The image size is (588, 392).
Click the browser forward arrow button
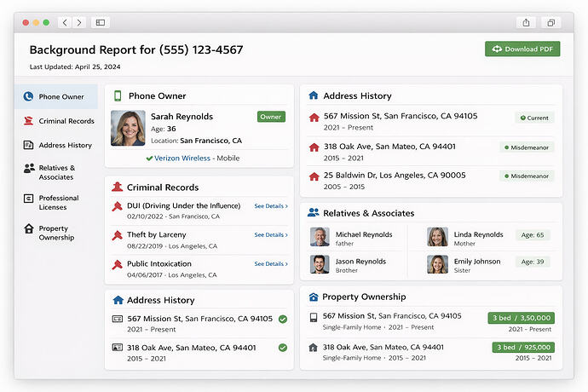tap(79, 22)
